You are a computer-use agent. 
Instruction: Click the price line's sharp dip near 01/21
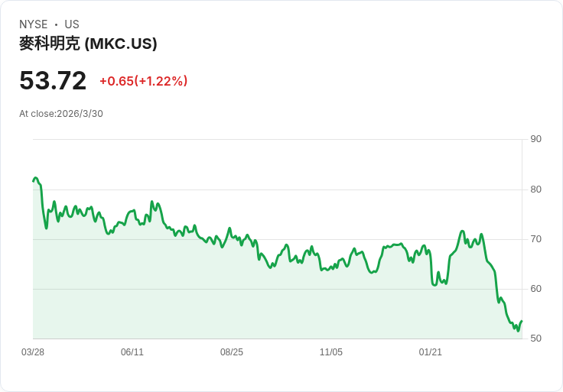[434, 285]
